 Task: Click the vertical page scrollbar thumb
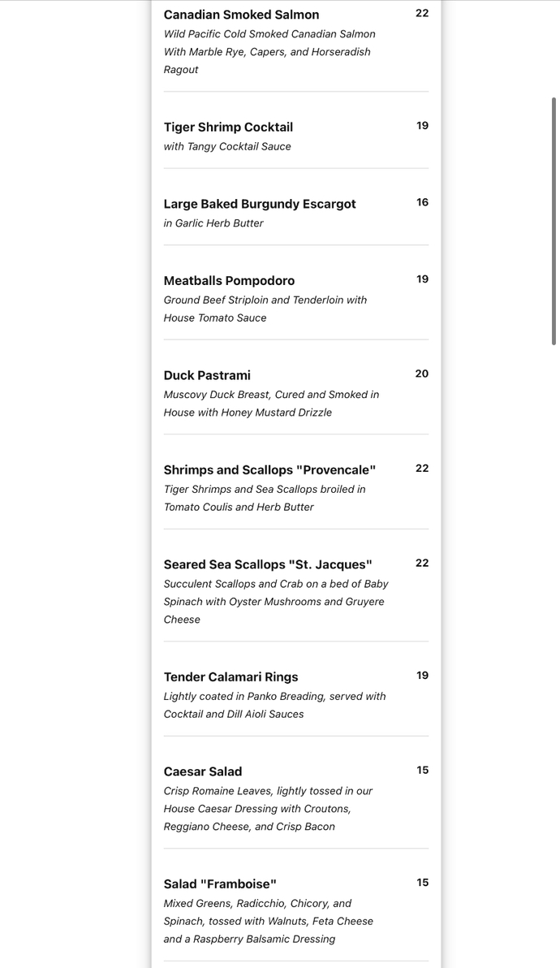554,221
